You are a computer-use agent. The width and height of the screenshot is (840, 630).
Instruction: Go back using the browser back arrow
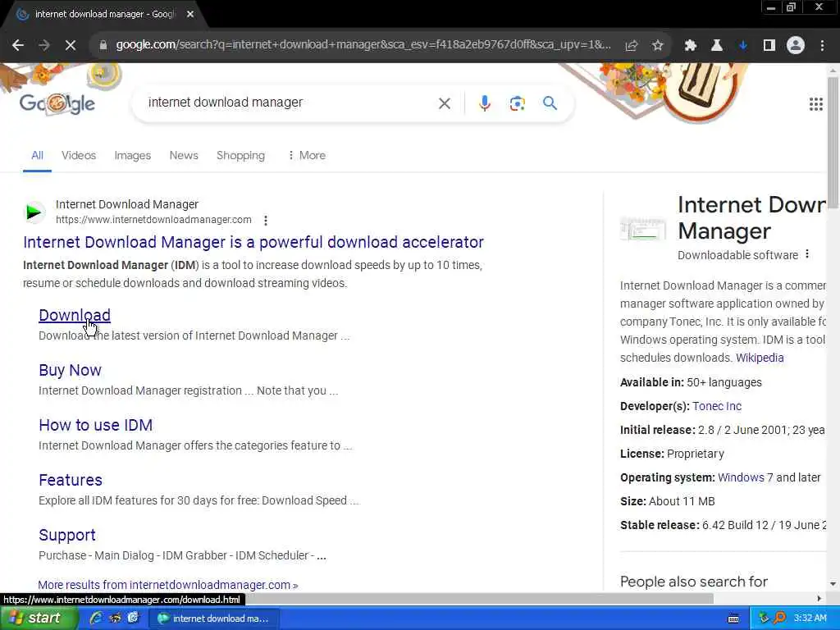point(18,46)
